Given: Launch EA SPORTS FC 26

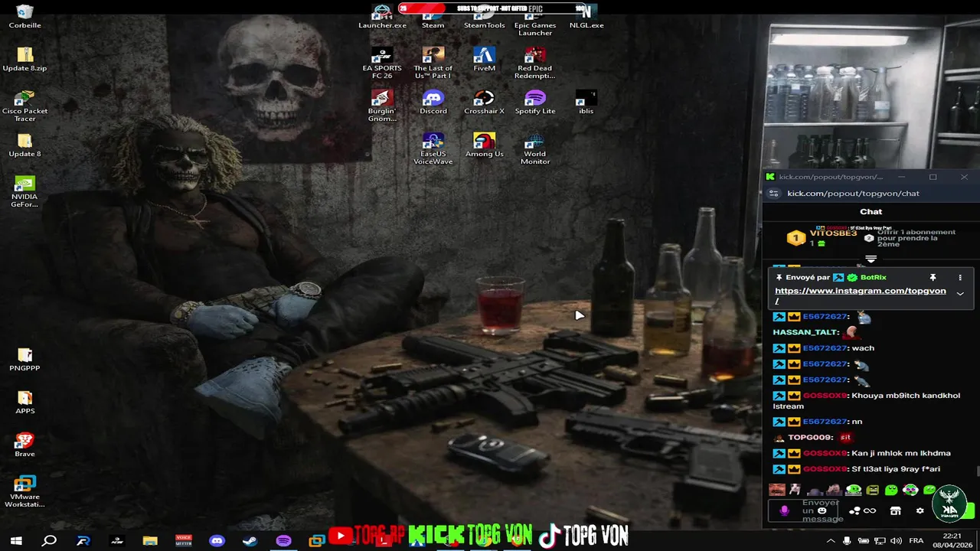Looking at the screenshot, I should click(x=382, y=63).
